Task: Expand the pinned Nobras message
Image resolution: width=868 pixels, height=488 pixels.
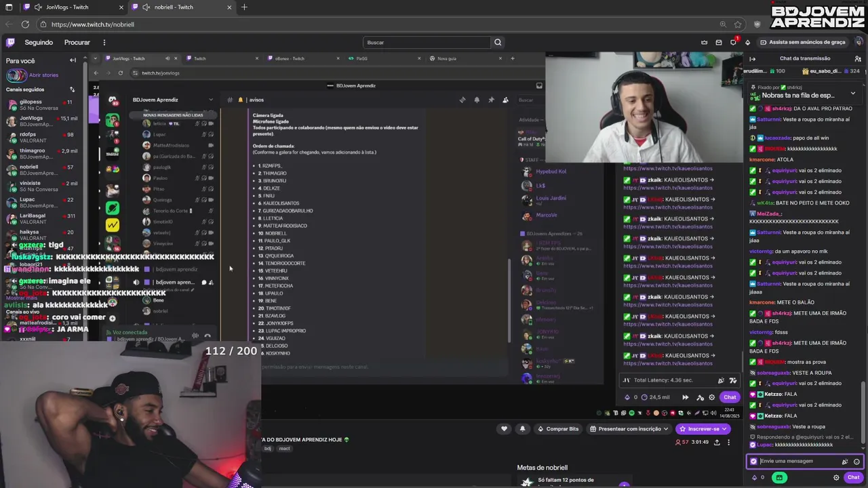Action: coord(853,93)
